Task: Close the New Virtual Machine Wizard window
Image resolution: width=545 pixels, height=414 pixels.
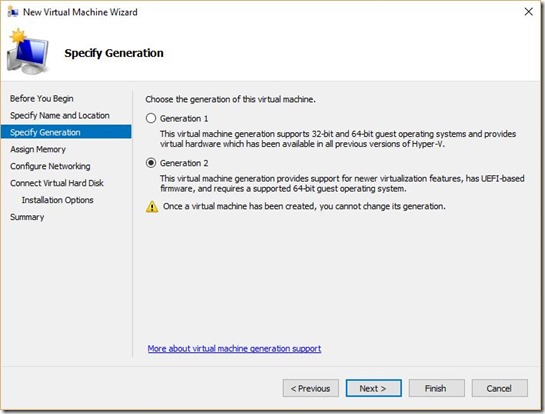Action: 528,11
